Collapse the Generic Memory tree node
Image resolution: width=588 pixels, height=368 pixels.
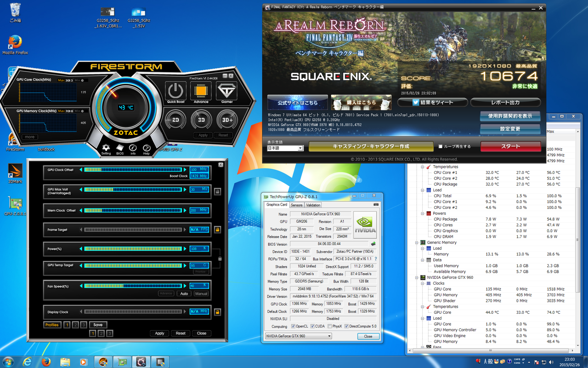(x=417, y=242)
